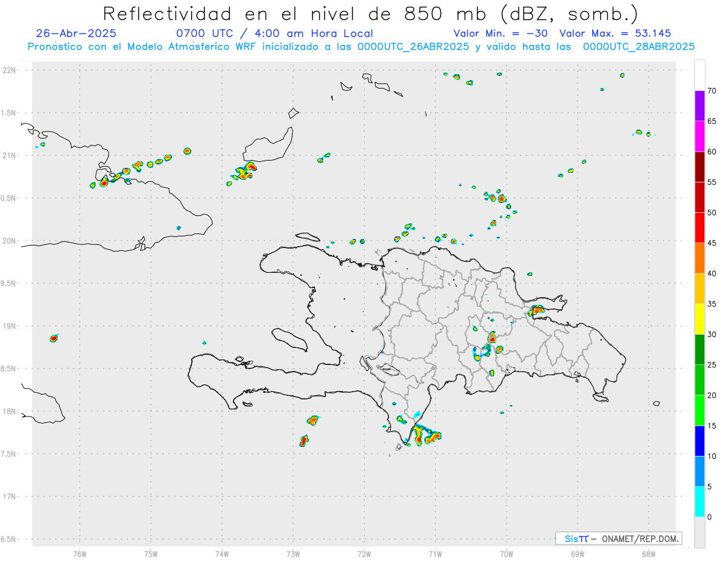Click the gray below-zero segment of color bar

tap(699, 532)
